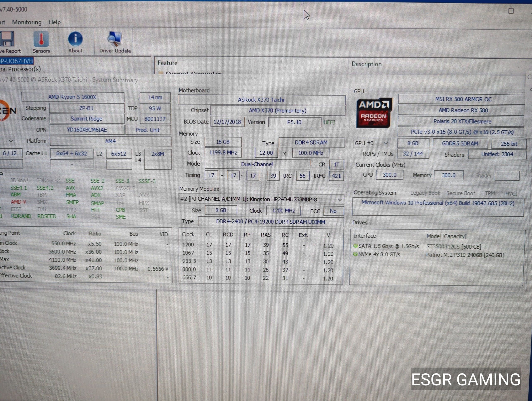Screen dimensions: 532x401
Task: Click the AMD Radeon Graphics logo
Action: [374, 113]
